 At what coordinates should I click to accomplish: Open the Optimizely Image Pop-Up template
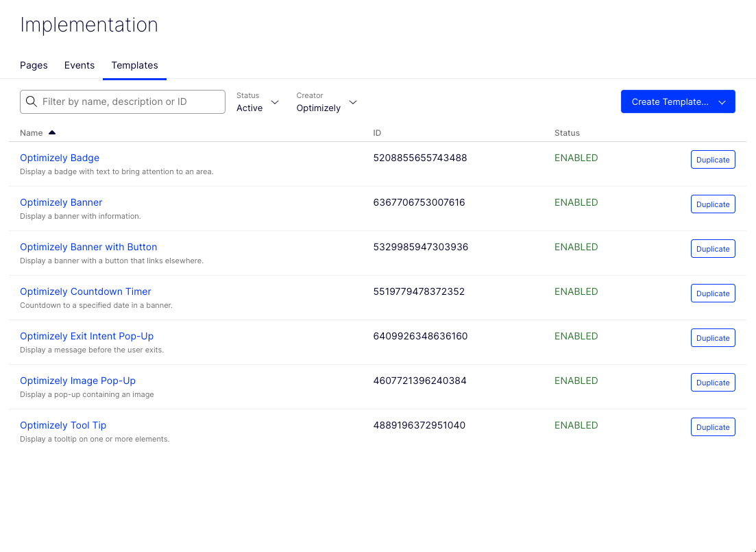pos(77,381)
